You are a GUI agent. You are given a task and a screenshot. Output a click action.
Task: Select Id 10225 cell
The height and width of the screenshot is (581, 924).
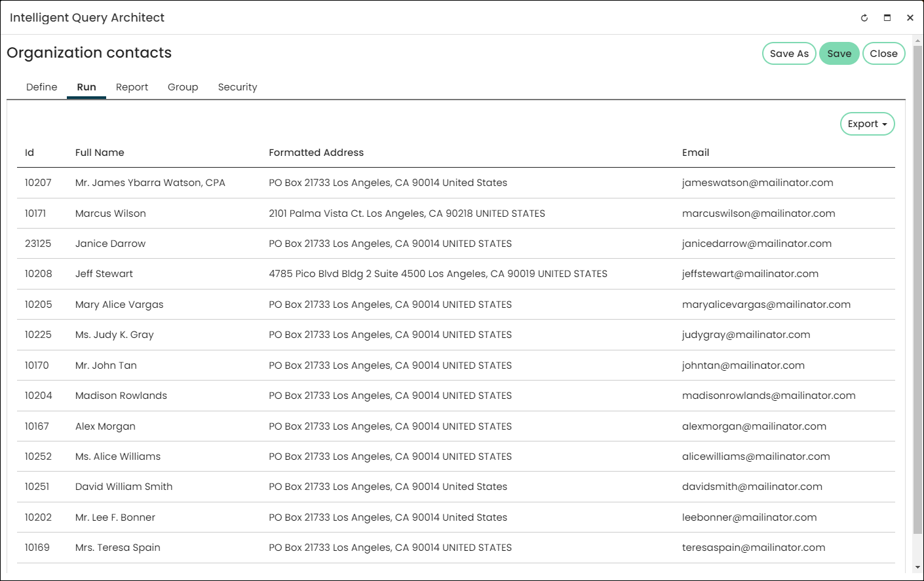pos(38,335)
